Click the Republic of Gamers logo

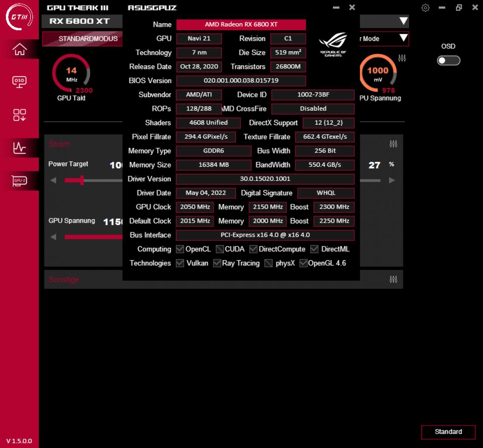pyautogui.click(x=333, y=45)
